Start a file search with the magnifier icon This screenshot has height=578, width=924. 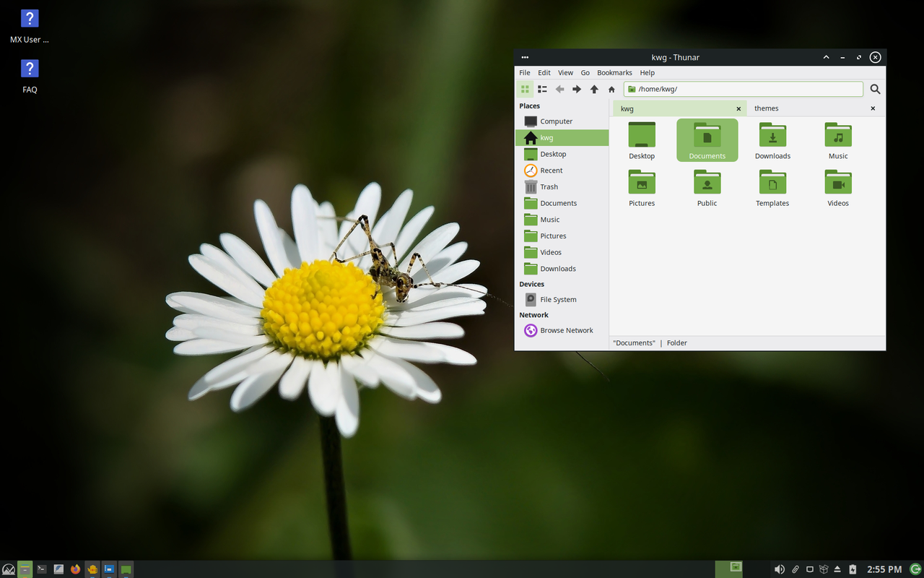(x=874, y=89)
